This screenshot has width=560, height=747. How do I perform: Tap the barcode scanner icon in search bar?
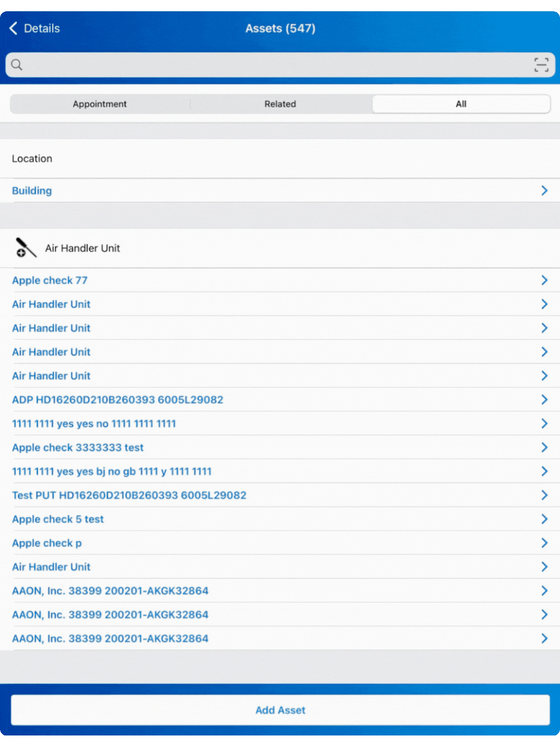(x=541, y=65)
